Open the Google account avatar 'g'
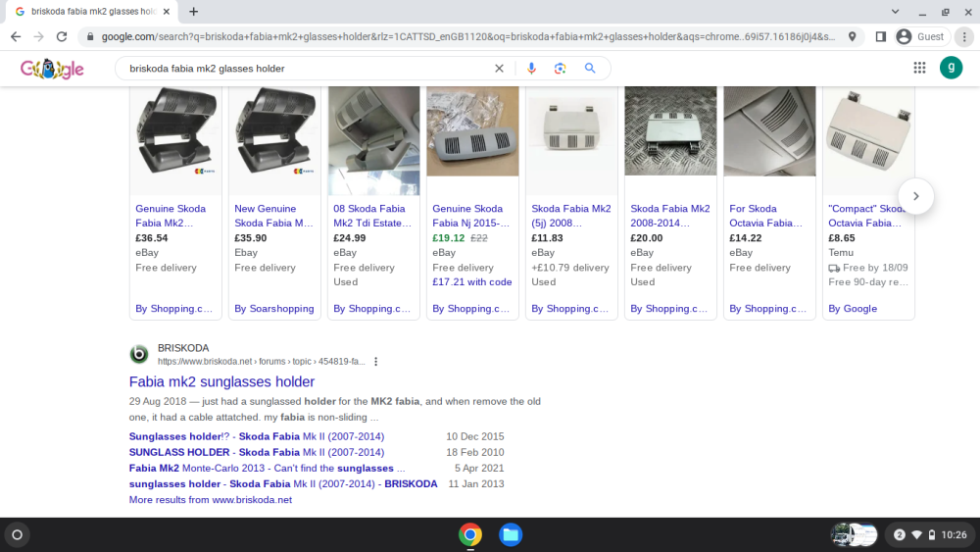This screenshot has width=980, height=552. coord(951,68)
